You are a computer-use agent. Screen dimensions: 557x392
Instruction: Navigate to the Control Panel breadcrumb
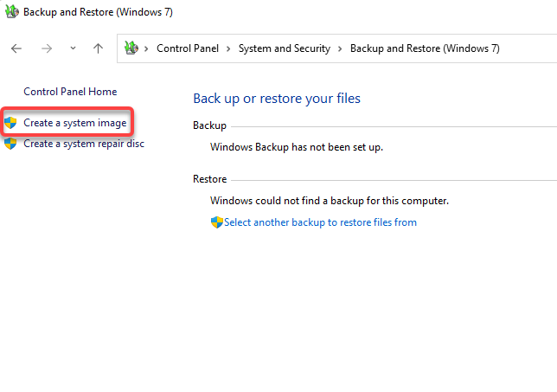pos(188,48)
